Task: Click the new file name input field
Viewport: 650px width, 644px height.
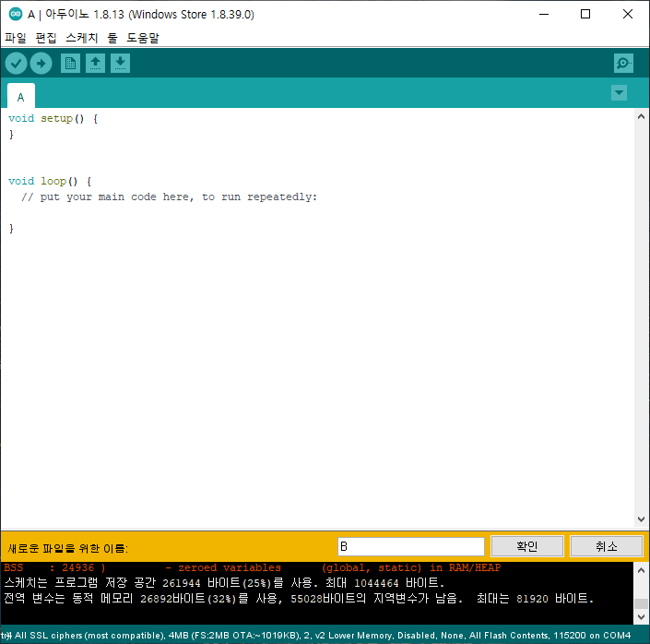Action: (x=411, y=546)
